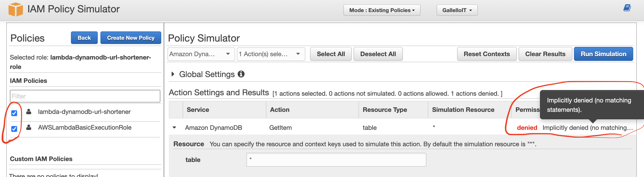Select the lambda-dynamodb-url-shortener policy name
This screenshot has height=177, width=644.
tap(84, 112)
